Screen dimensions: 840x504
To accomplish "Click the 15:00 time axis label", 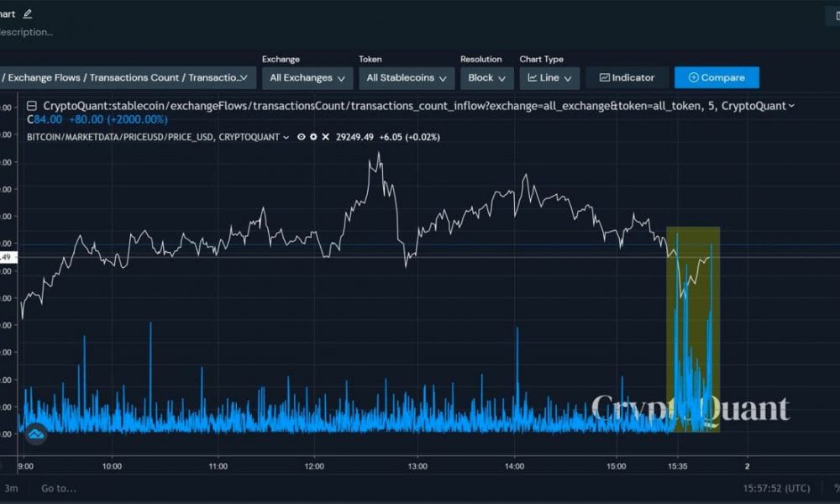I will (x=616, y=466).
